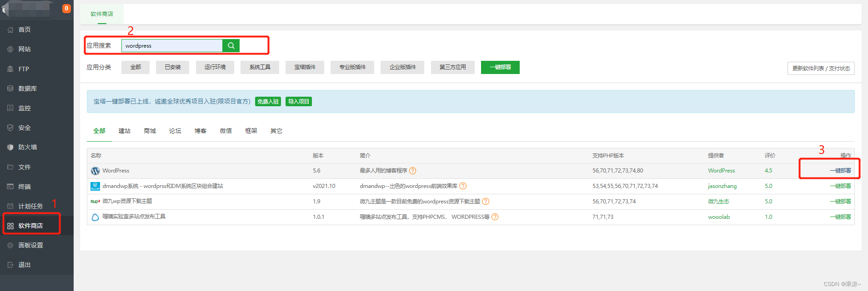Filter apps by 已安装

pyautogui.click(x=173, y=67)
